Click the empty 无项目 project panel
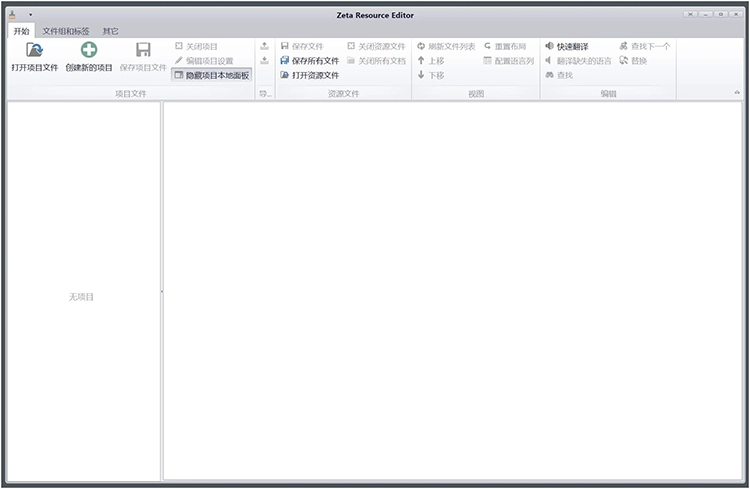750x489 pixels. coord(81,297)
